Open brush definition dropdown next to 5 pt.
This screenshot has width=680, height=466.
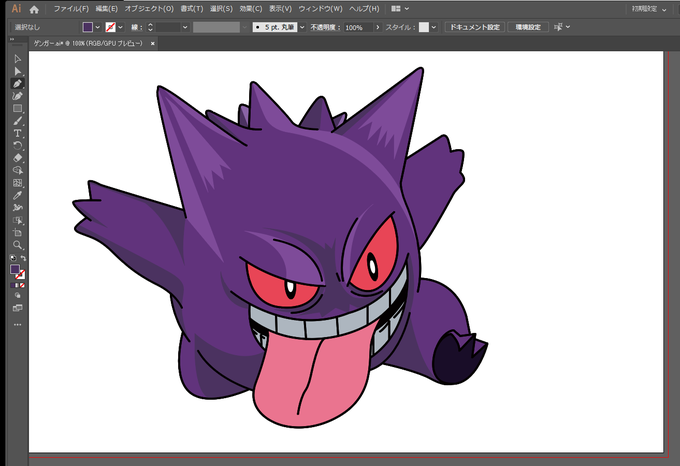pos(302,27)
